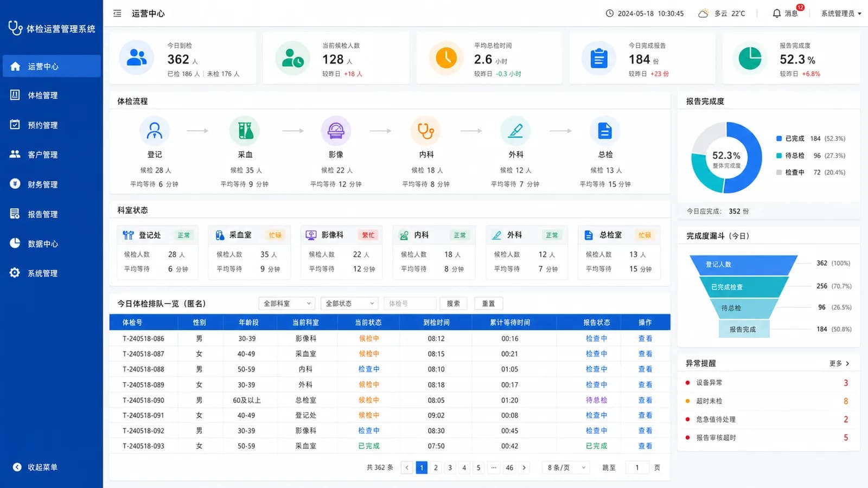Focus the 体检号 search input

(410, 303)
